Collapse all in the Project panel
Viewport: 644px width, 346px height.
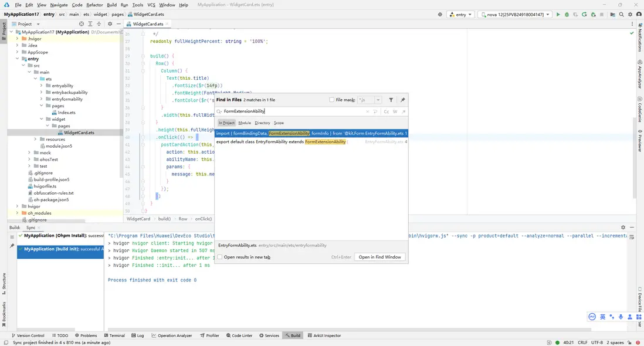click(99, 24)
